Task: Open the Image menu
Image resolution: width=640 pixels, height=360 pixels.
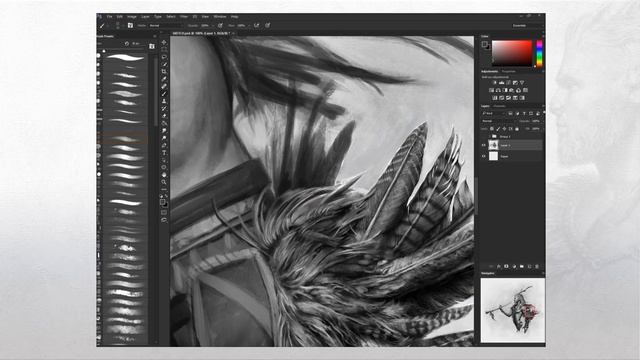Action: (132, 17)
